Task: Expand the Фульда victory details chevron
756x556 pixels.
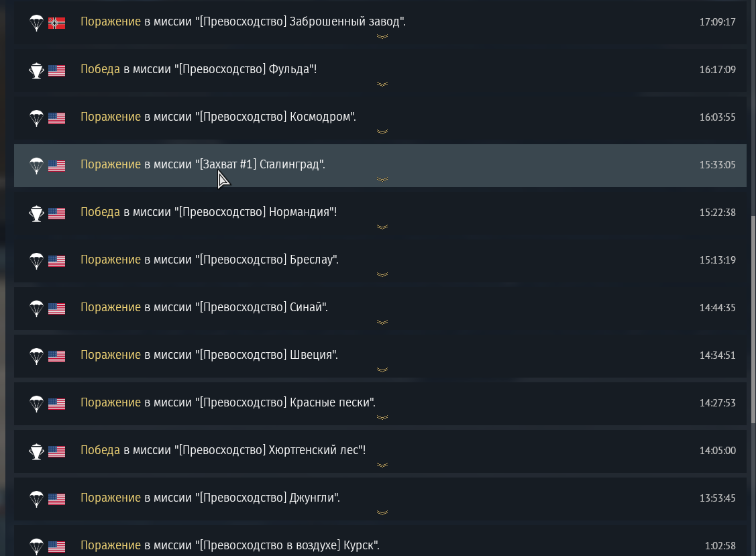Action: [382, 85]
